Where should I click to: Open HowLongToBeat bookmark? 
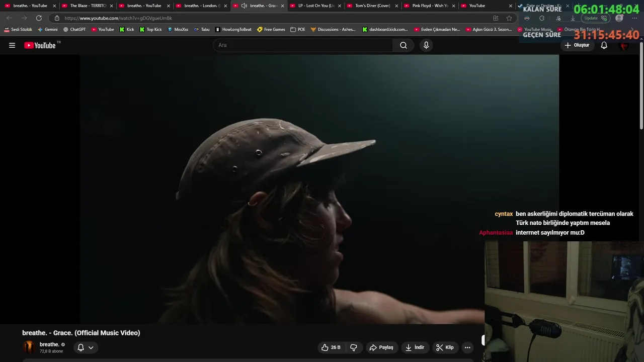click(x=233, y=30)
